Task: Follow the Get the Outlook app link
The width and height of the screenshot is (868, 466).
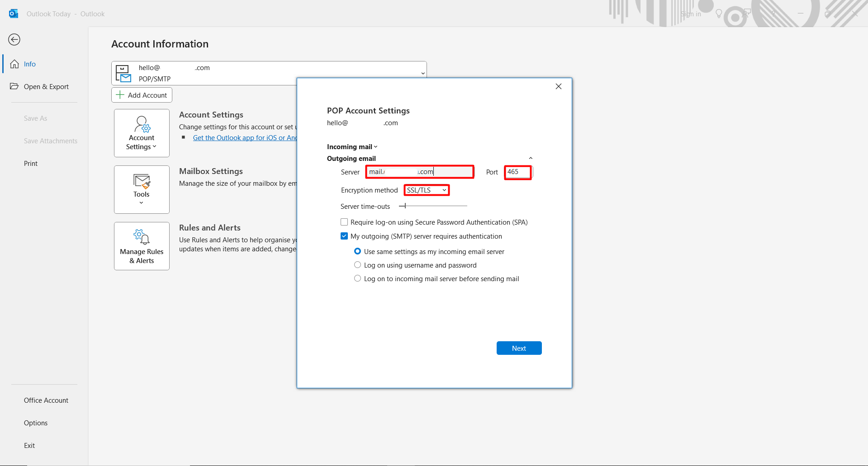Action: 245,138
